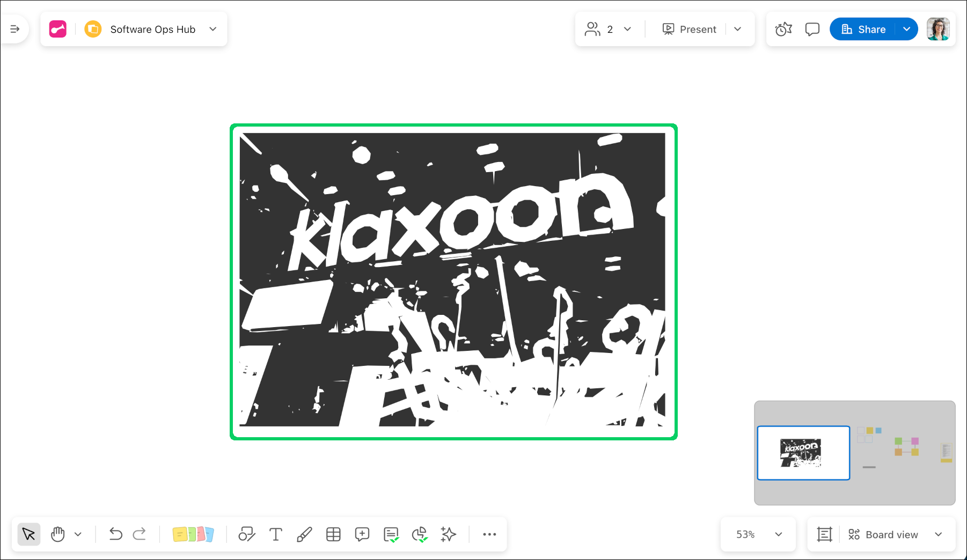967x560 pixels.
Task: Click the Present button
Action: pos(690,29)
